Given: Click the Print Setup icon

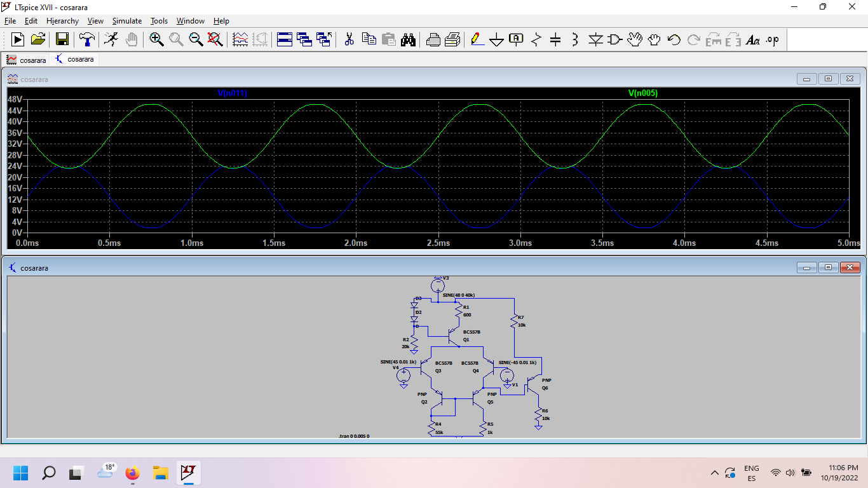Looking at the screenshot, I should [x=433, y=39].
